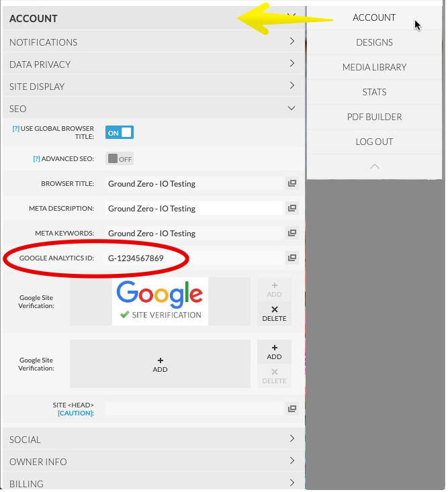Image resolution: width=448 pixels, height=492 pixels.
Task: Open Stats from the side menu
Action: (x=376, y=93)
